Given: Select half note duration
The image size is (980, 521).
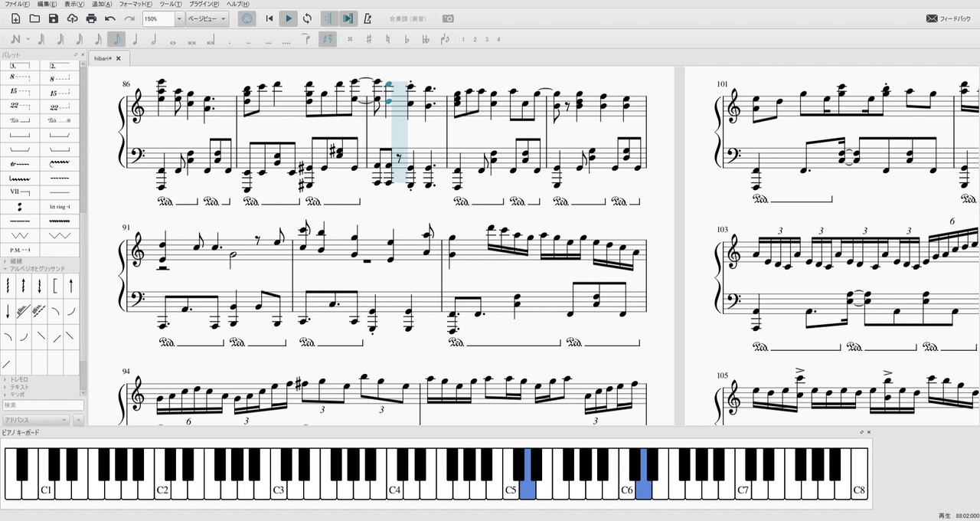Looking at the screenshot, I should tap(154, 39).
